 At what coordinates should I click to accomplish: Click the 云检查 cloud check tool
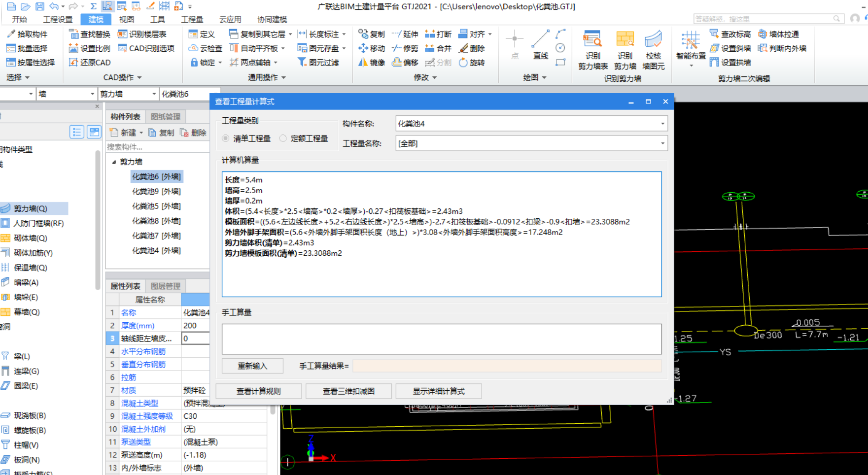[206, 48]
